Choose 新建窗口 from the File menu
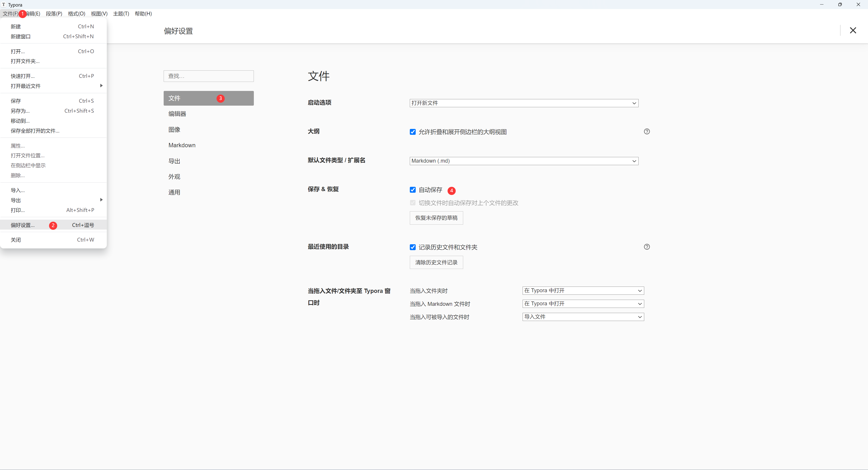The image size is (868, 470). pyautogui.click(x=53, y=36)
